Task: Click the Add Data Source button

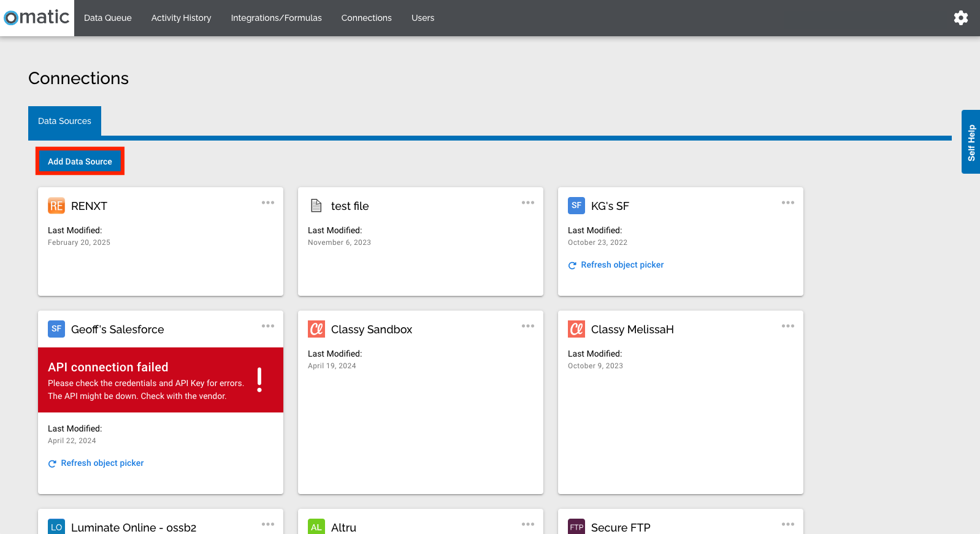Action: [80, 161]
